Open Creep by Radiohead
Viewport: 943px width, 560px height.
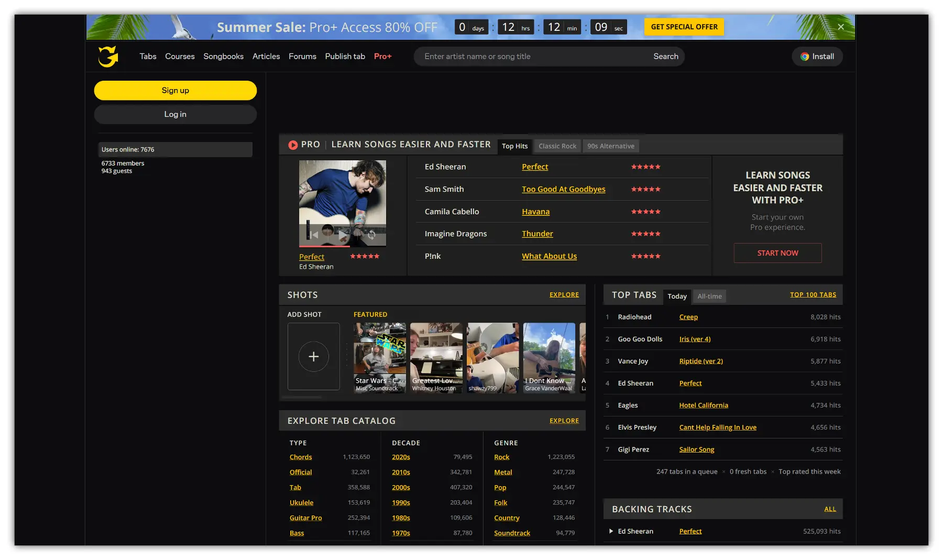(x=688, y=317)
